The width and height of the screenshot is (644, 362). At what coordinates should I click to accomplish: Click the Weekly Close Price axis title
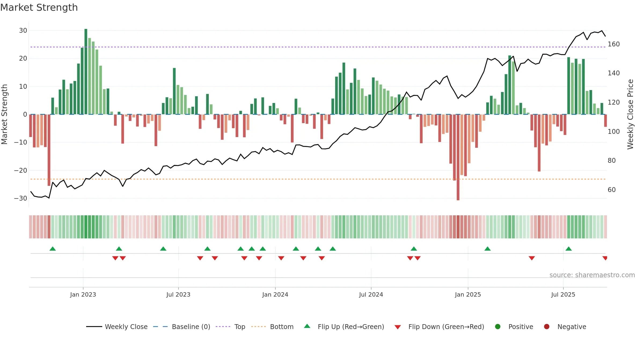(x=630, y=114)
